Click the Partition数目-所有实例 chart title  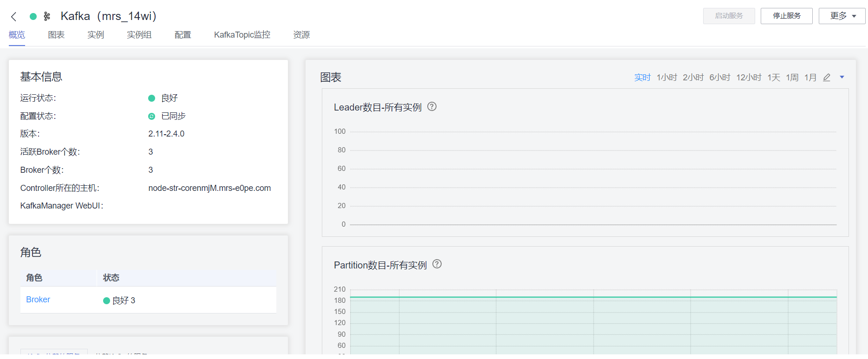click(380, 265)
